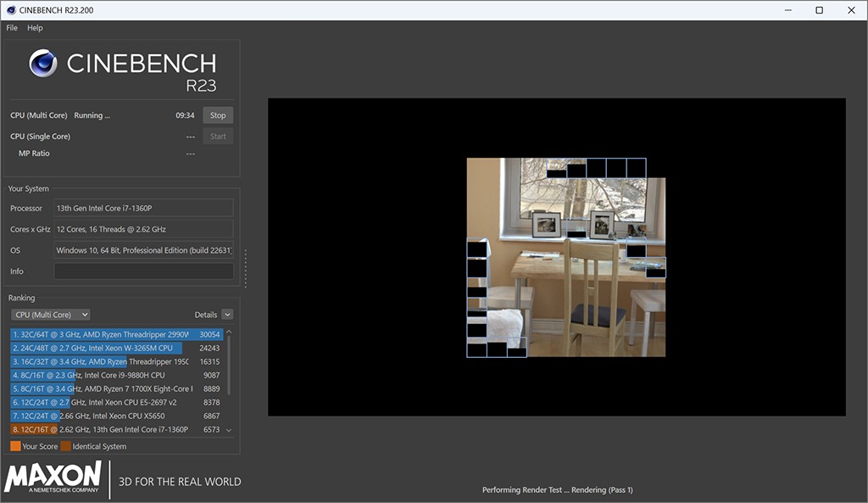Click into the Info text field
Viewport: 868px width, 503px height.
(143, 271)
